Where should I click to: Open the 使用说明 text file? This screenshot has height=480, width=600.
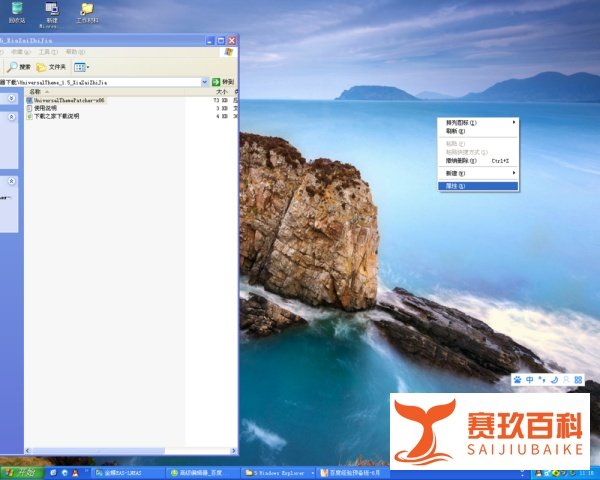(45, 108)
